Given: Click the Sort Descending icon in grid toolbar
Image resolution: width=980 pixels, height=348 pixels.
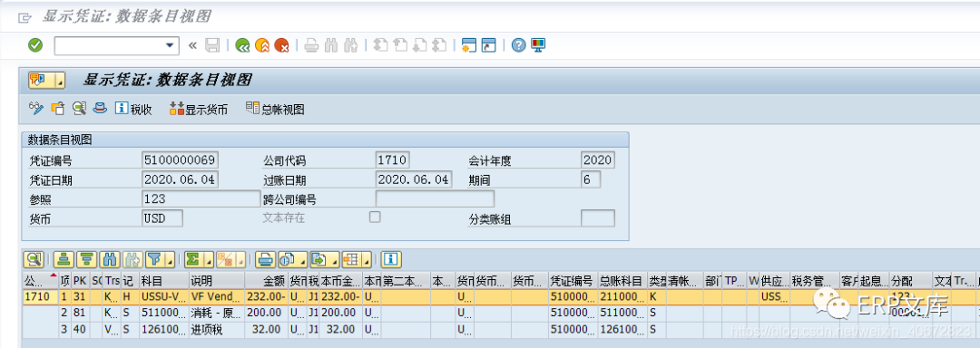Looking at the screenshot, I should coord(87,259).
